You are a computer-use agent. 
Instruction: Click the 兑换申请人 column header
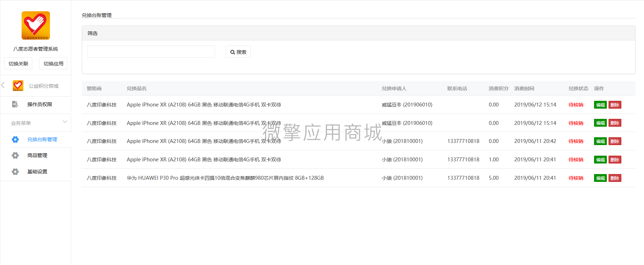pos(394,88)
